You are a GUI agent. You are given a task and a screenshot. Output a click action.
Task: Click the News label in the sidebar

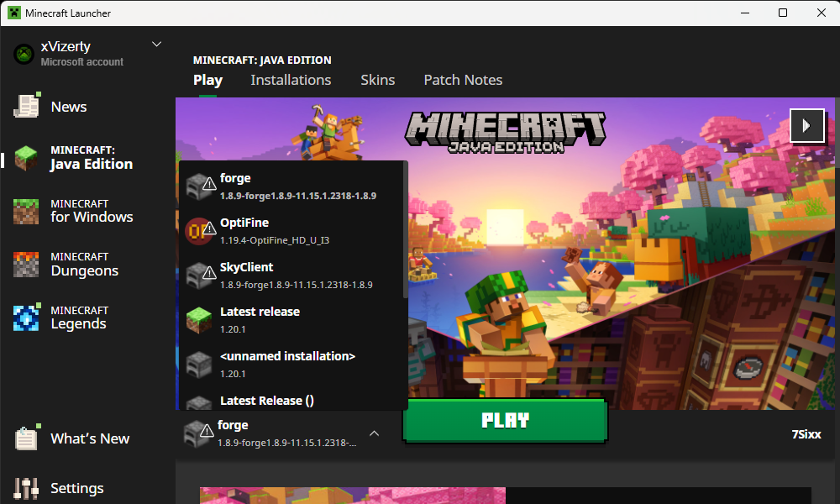pyautogui.click(x=69, y=107)
